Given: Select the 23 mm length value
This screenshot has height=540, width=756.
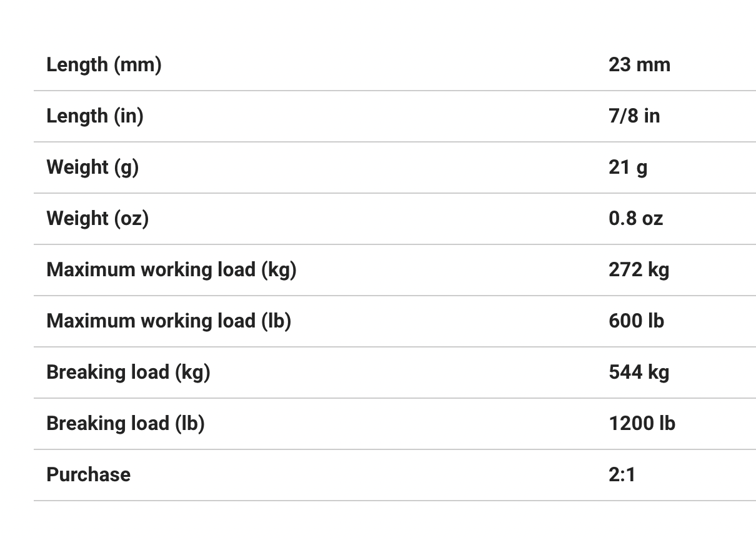Looking at the screenshot, I should point(639,64).
